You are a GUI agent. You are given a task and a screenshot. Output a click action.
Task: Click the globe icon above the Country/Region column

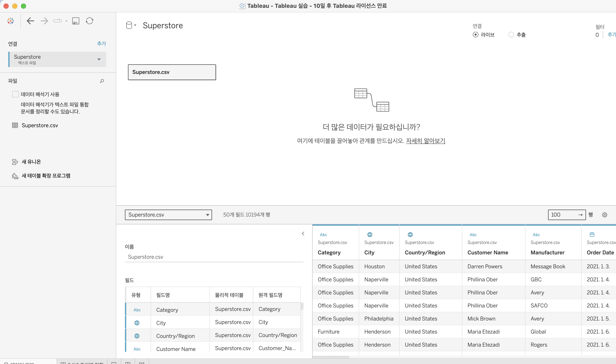pyautogui.click(x=410, y=235)
